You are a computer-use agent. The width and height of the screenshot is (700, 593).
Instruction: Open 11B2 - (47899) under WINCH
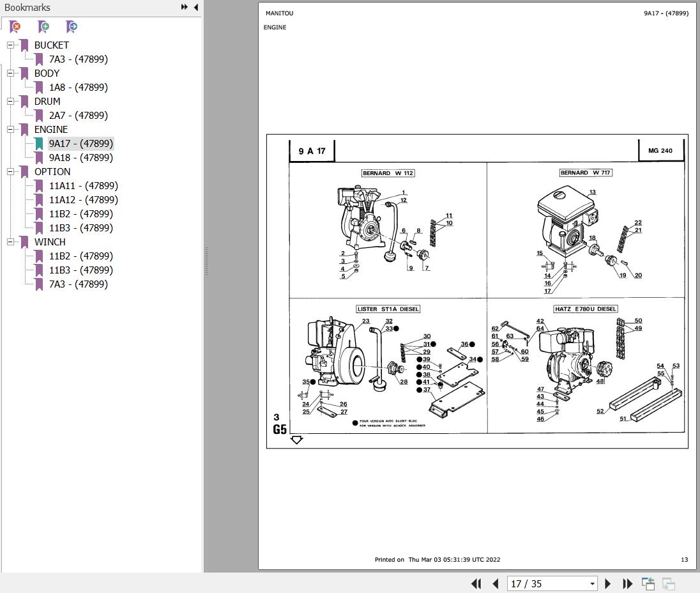pyautogui.click(x=81, y=256)
